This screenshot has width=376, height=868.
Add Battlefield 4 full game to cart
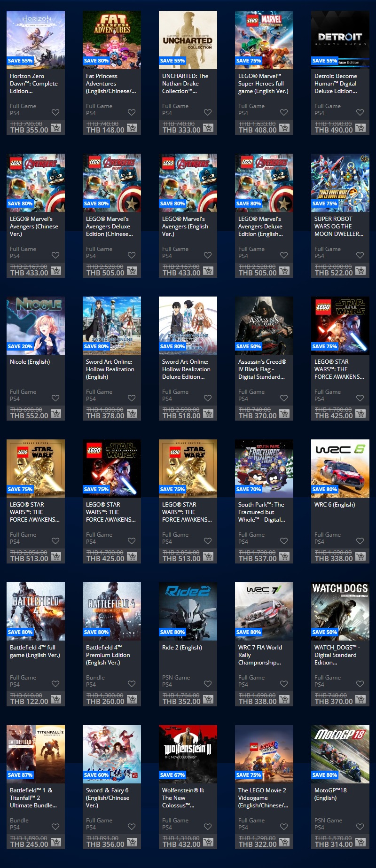(55, 699)
